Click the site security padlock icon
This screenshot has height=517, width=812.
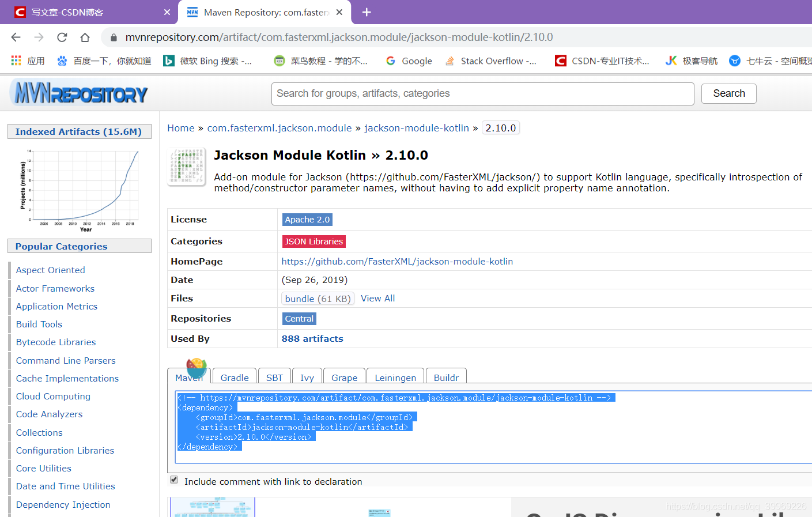[113, 36]
